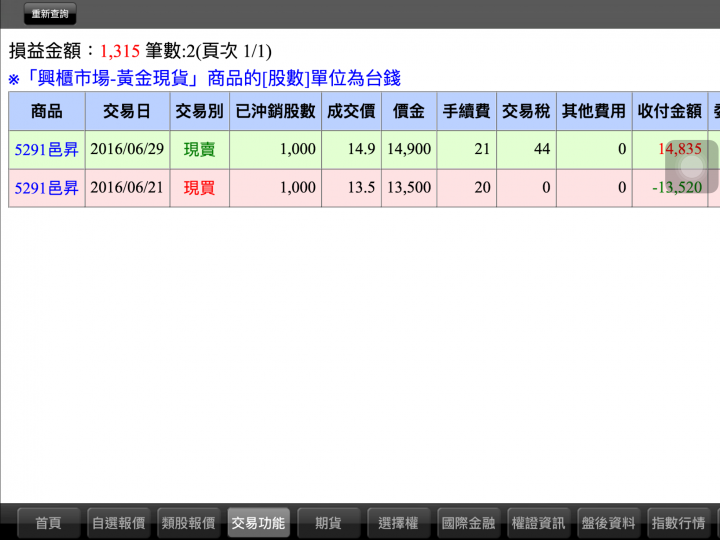720x540 pixels.
Task: Select the 收付金額 column header
Action: click(x=670, y=111)
